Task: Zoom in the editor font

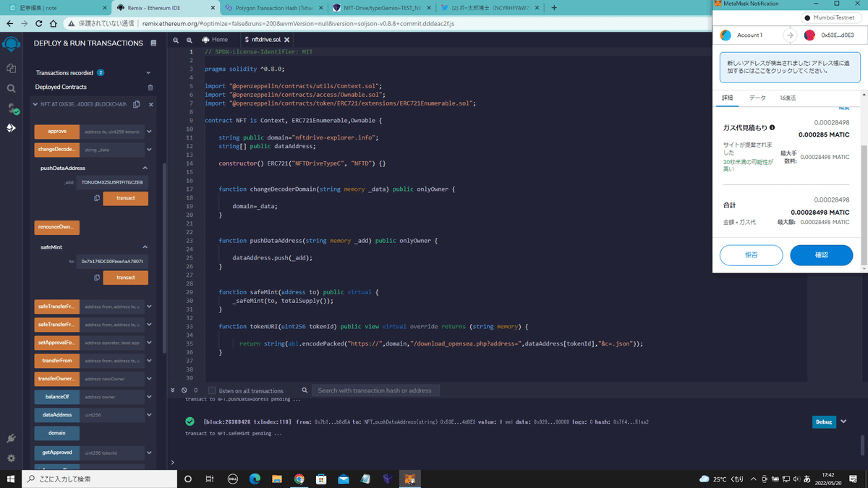Action: tap(190, 40)
